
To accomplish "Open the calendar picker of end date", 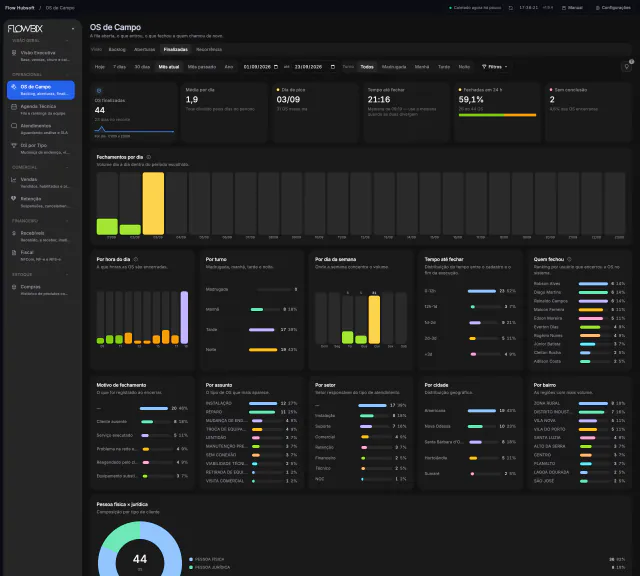I will [x=333, y=67].
